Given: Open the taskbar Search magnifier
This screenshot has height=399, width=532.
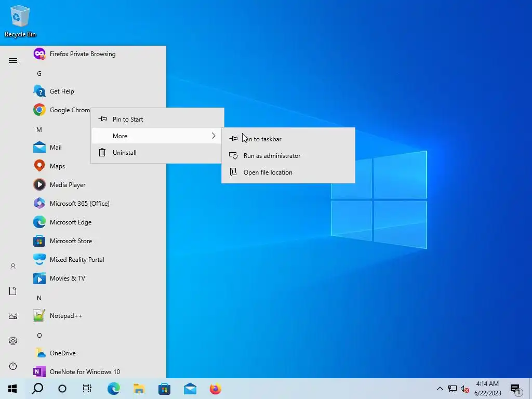Looking at the screenshot, I should [x=37, y=389].
